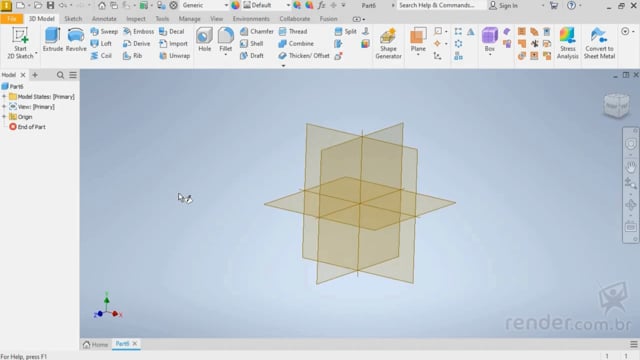Expand the Model States node
This screenshot has height=360, width=640.
4,97
